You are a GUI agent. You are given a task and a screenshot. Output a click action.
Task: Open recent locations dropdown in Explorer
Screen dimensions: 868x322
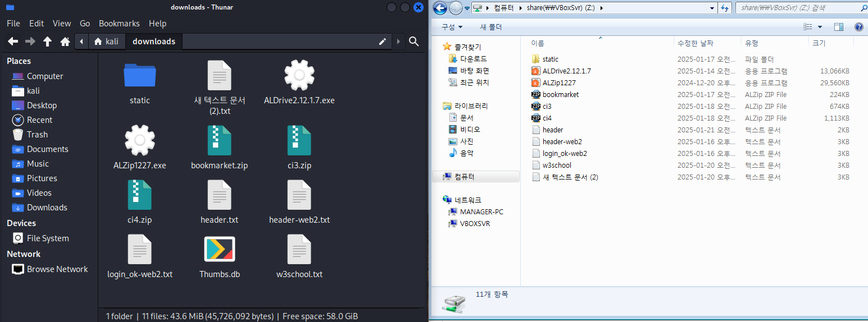pos(467,8)
